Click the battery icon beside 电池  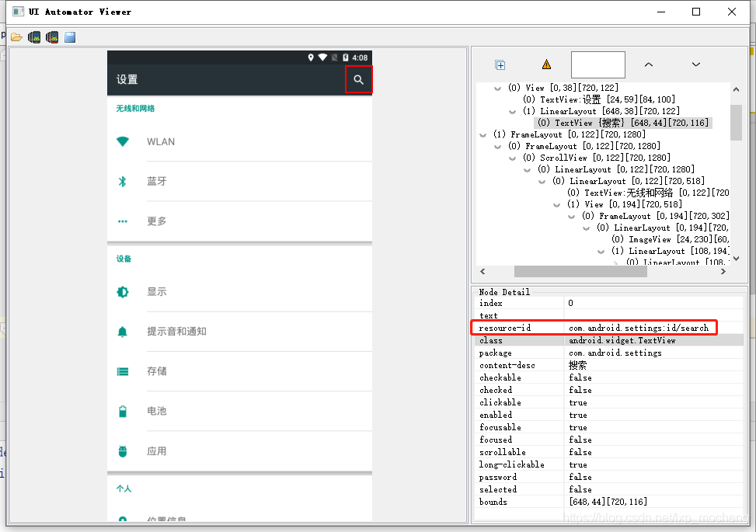pos(123,411)
